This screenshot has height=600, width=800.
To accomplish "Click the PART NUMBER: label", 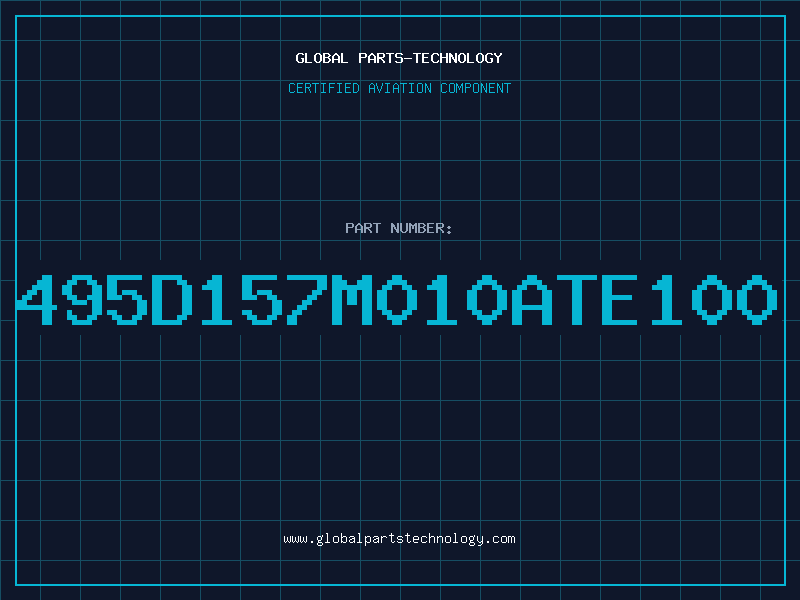I will coord(399,228).
